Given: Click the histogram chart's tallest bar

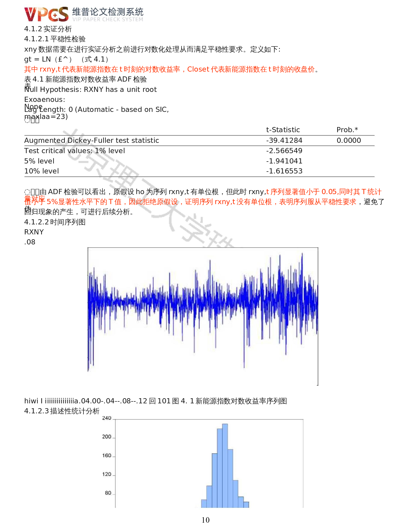Looking at the screenshot, I should [225, 466].
